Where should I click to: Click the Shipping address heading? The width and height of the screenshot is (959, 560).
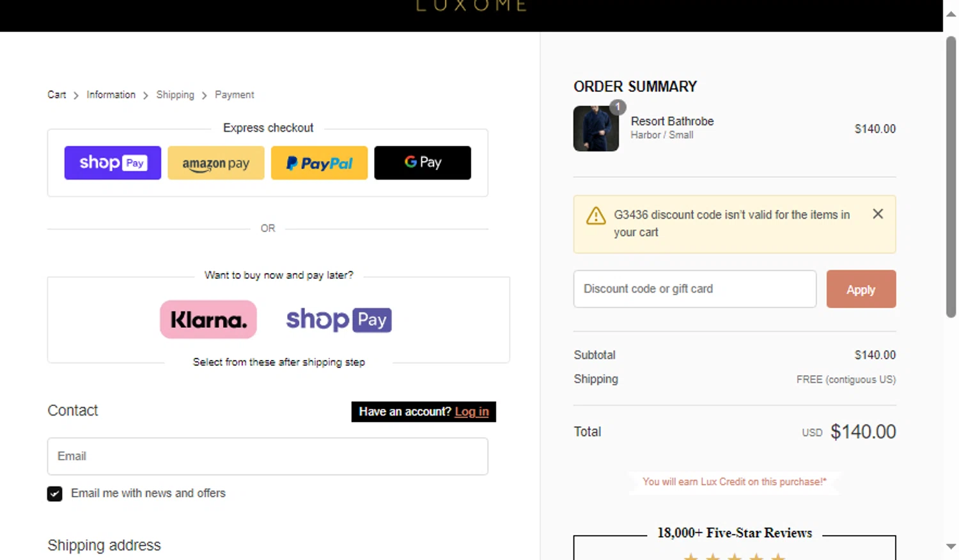coord(104,545)
